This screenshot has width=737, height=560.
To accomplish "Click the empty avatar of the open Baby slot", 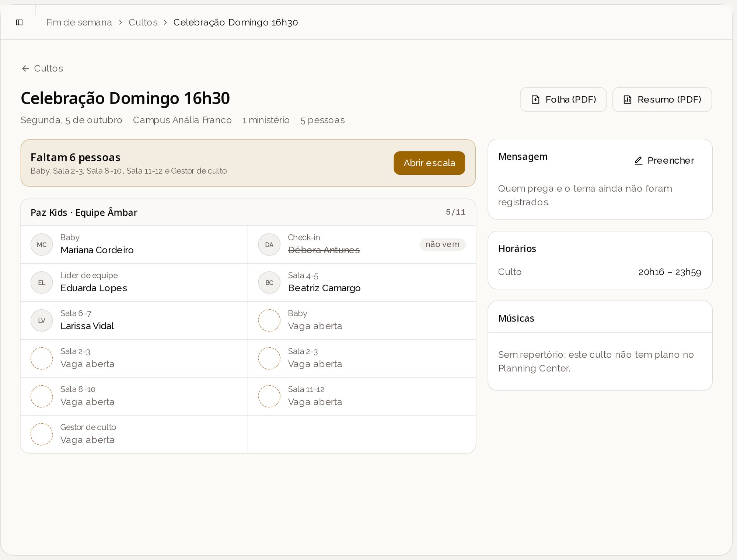I will pyautogui.click(x=269, y=321).
